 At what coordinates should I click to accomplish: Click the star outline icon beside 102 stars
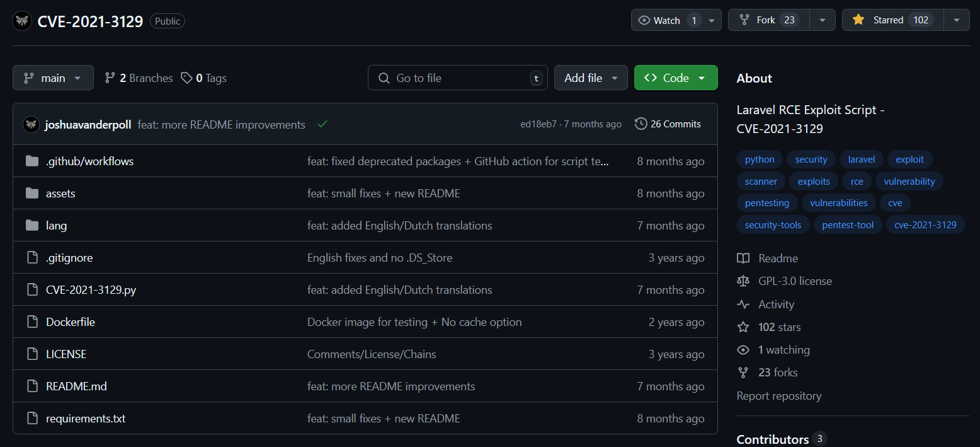coord(743,327)
